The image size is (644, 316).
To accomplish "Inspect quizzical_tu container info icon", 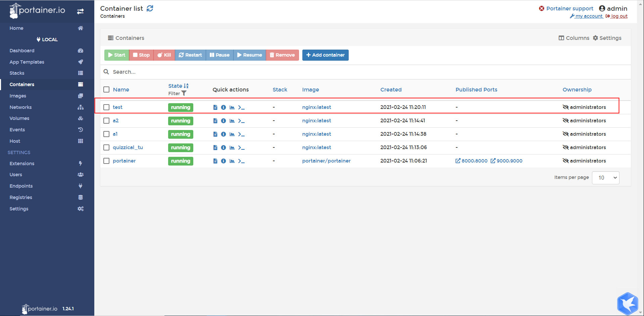I will [x=224, y=147].
